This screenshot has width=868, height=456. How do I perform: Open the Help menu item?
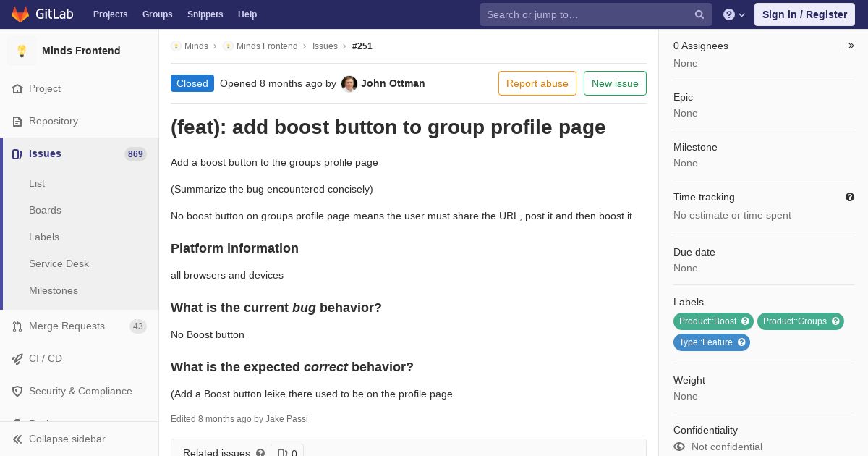(x=247, y=14)
